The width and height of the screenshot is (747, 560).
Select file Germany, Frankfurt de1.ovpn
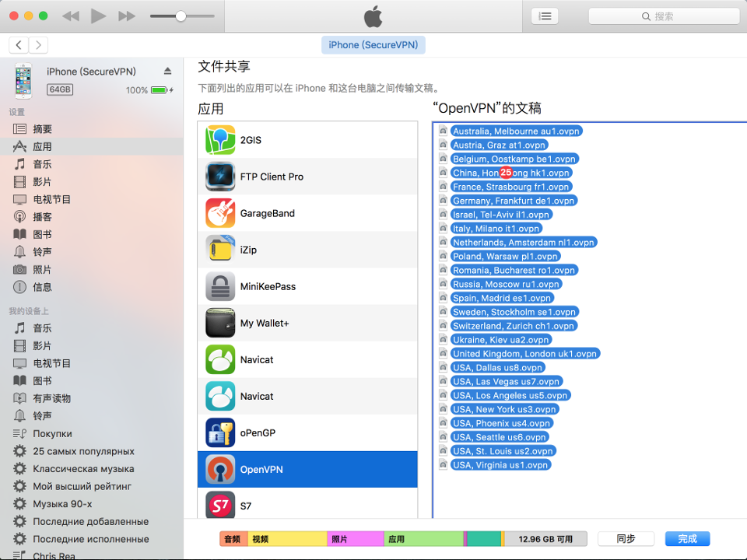click(514, 201)
